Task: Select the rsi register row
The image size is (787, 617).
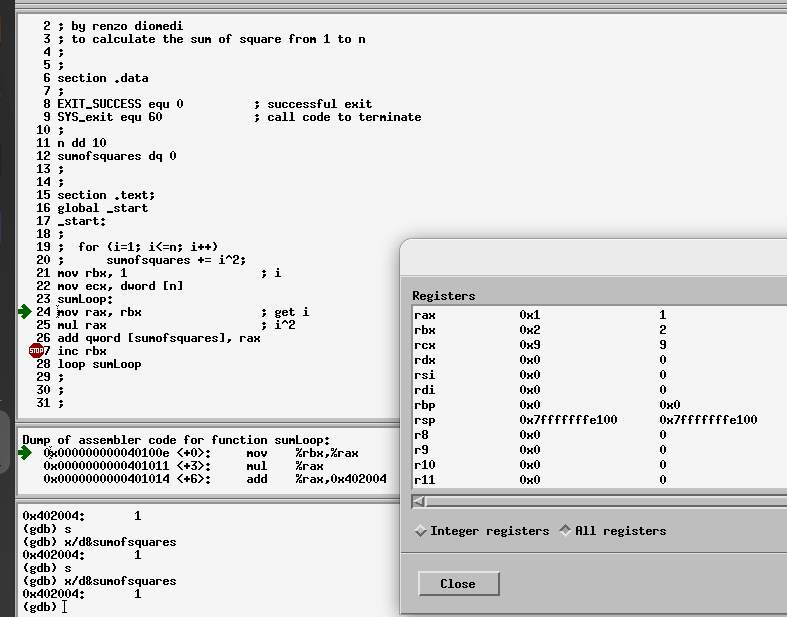Action: click(599, 375)
